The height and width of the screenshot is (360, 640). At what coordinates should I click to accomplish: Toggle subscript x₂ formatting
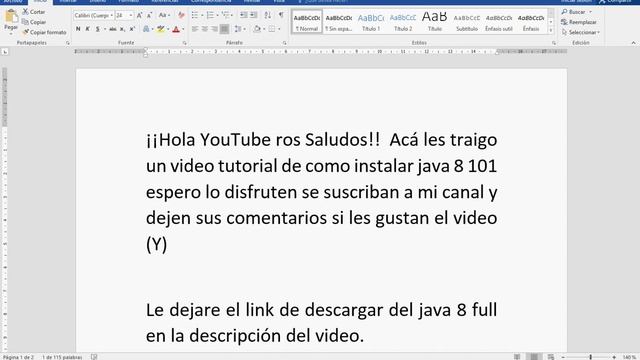coord(122,29)
